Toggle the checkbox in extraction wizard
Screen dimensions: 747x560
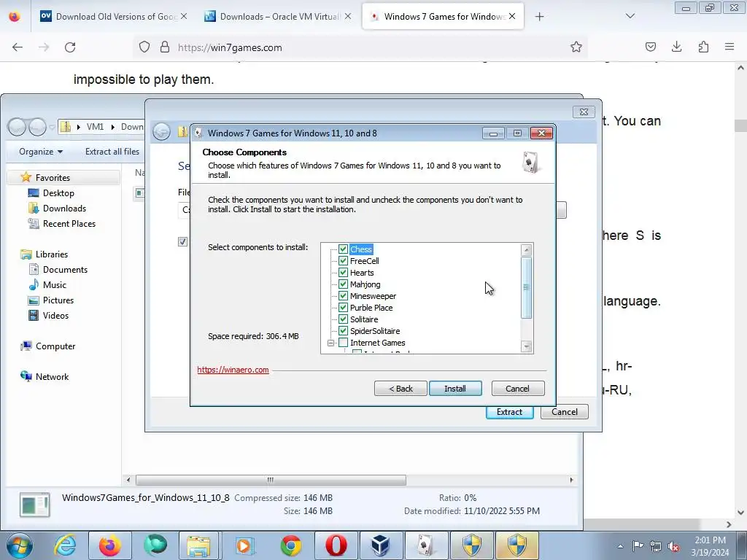pyautogui.click(x=182, y=241)
